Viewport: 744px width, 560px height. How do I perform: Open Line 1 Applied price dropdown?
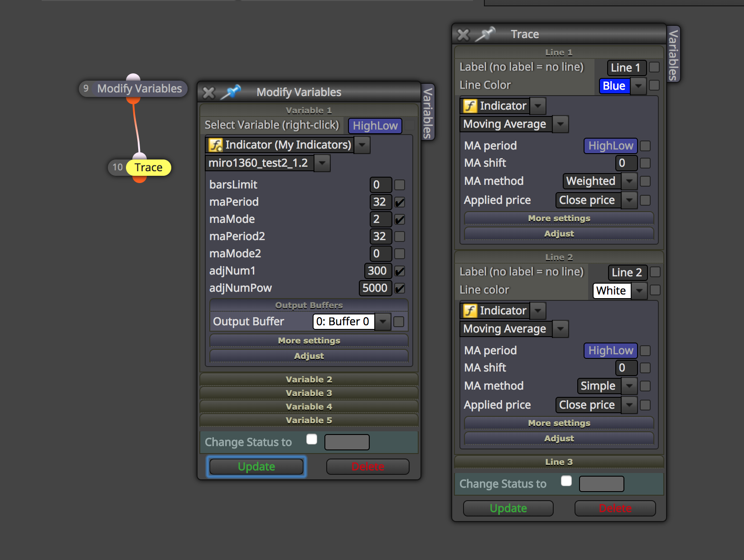click(629, 200)
